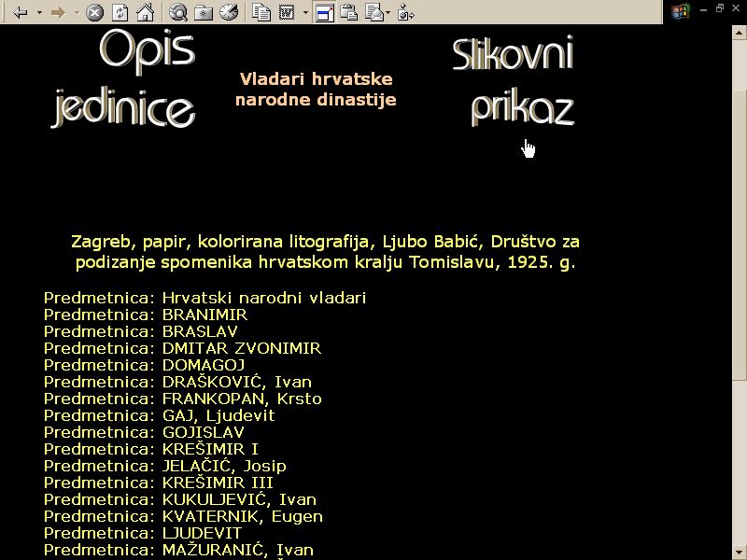The width and height of the screenshot is (747, 560).
Task: Click the scrollbar up arrow
Action: point(739,32)
